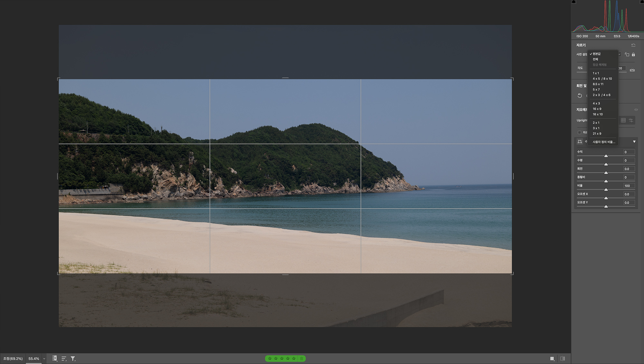Screen dimensions: 644x364
Task: Enable the checkbox below Upright options
Action: point(579,132)
